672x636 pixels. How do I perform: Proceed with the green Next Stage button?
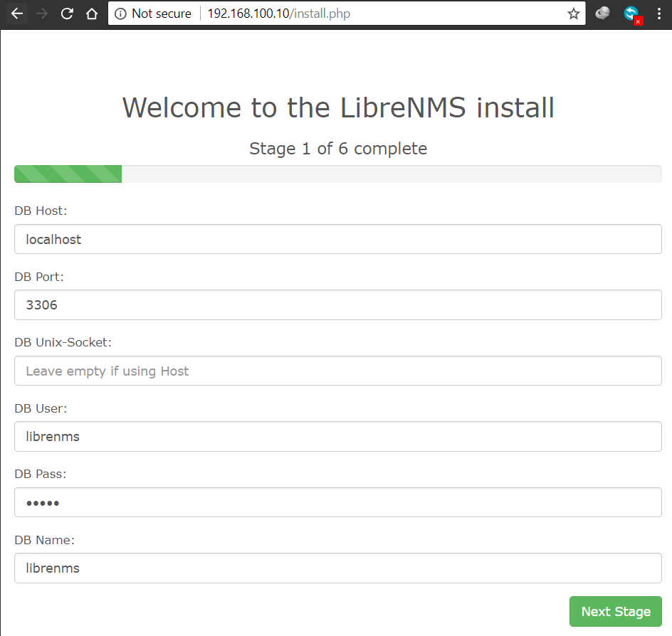pyautogui.click(x=616, y=611)
